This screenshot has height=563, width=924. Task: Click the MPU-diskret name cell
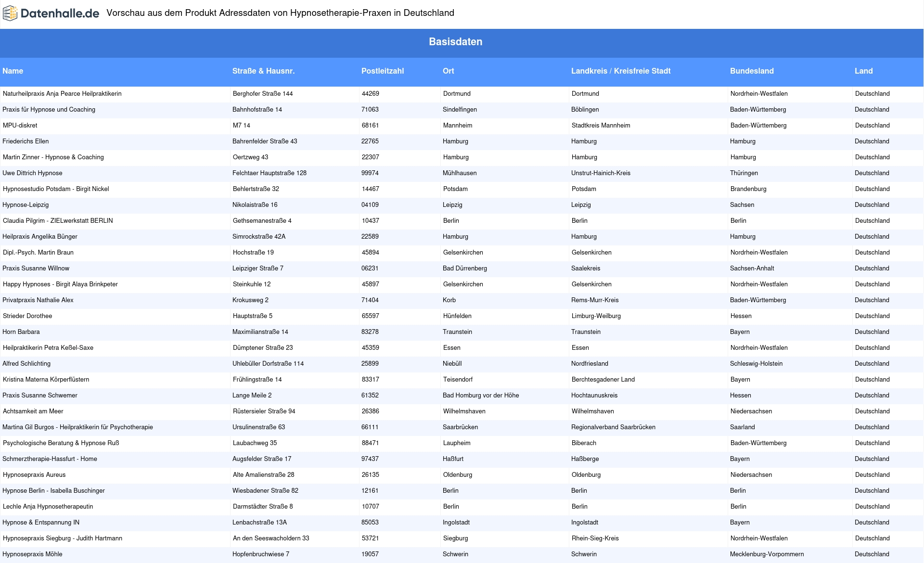point(20,126)
